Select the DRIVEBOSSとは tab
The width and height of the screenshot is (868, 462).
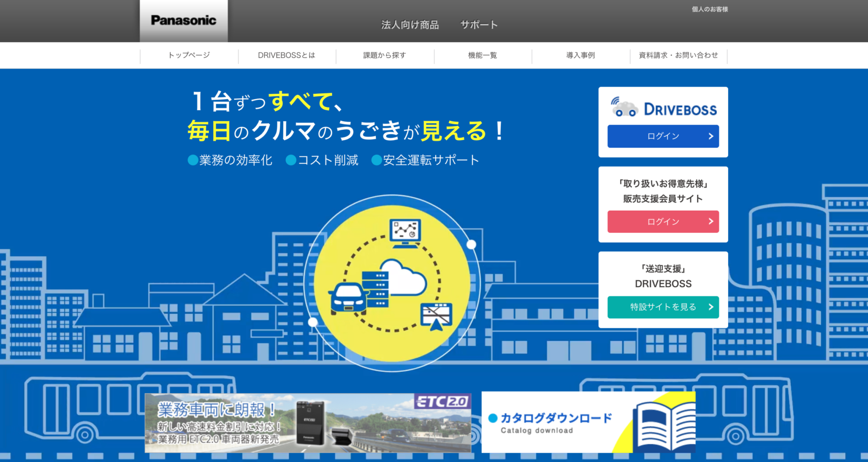pos(286,55)
